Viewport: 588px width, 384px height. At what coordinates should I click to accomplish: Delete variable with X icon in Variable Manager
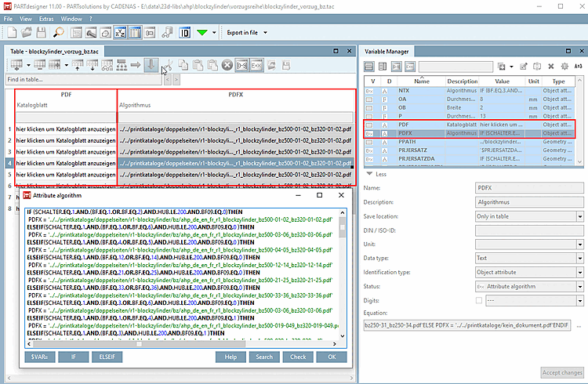(x=551, y=67)
